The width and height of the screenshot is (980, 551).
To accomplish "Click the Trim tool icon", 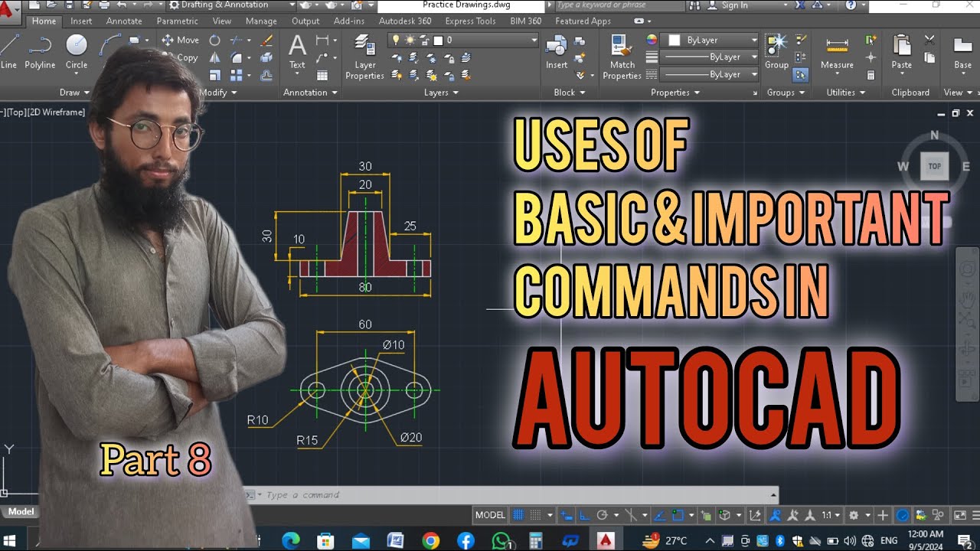I will (237, 40).
